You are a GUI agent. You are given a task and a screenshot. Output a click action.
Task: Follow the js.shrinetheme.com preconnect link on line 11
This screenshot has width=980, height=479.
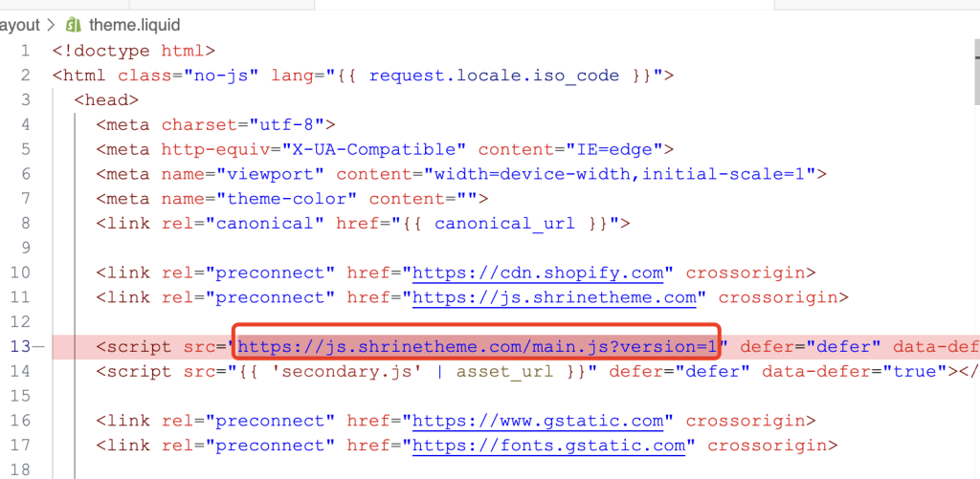(554, 297)
